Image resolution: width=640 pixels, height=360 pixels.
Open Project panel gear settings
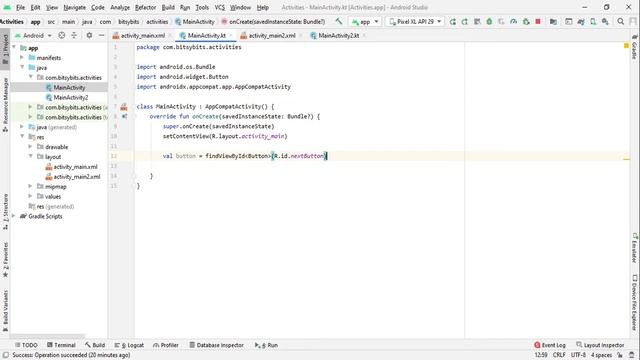(x=89, y=36)
